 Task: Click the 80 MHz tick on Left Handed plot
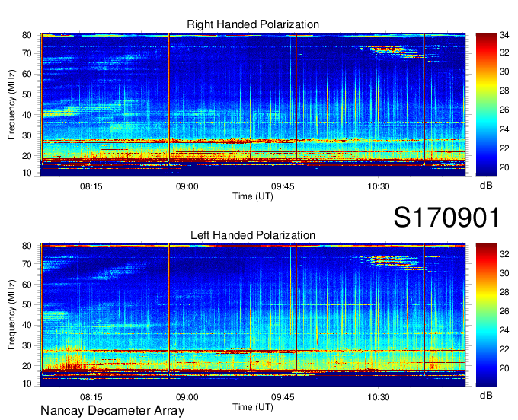pos(27,246)
